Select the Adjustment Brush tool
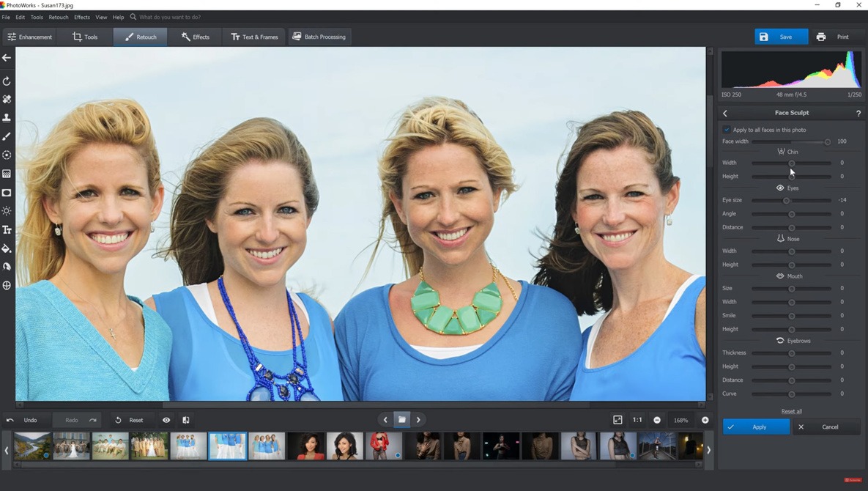The height and width of the screenshot is (491, 868). tap(7, 136)
